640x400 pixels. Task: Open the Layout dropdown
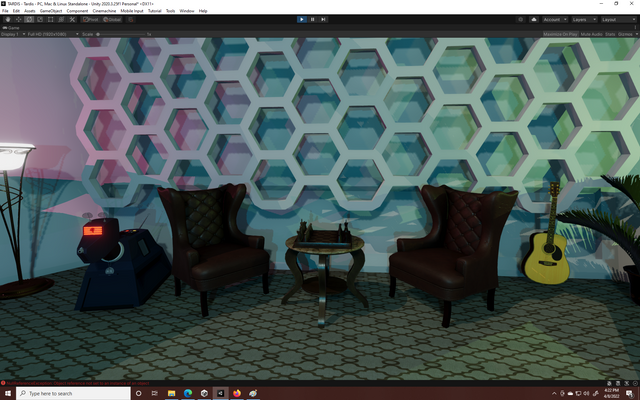(618, 19)
